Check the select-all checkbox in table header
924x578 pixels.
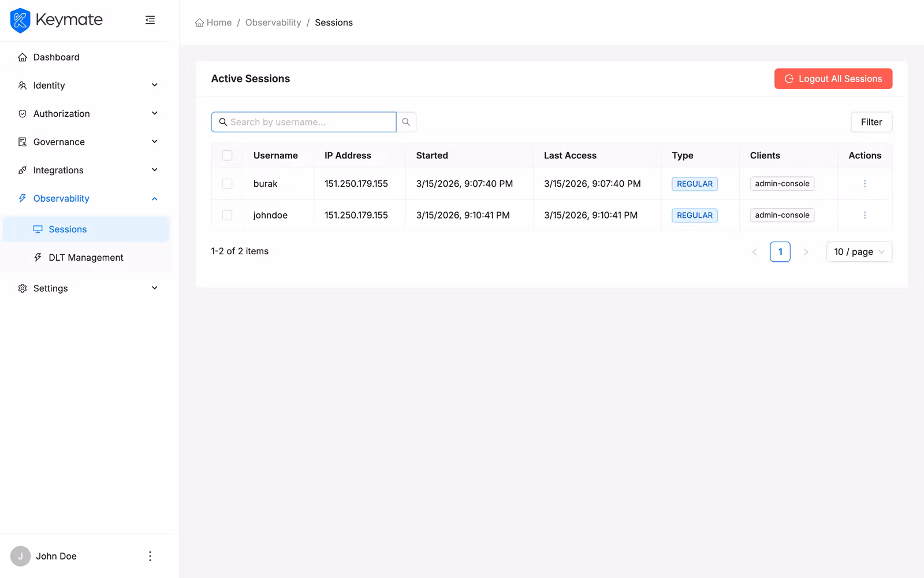click(x=227, y=155)
